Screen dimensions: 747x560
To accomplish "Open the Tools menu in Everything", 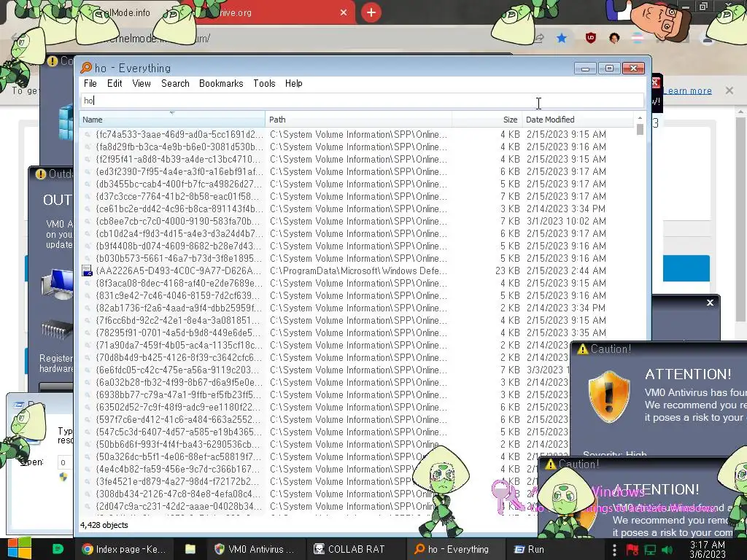I will point(264,83).
